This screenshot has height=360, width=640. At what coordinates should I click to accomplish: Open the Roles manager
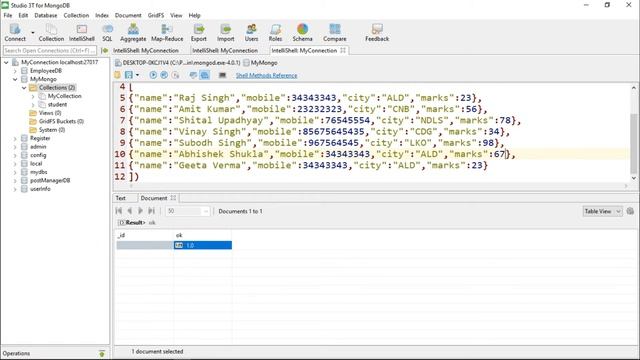(x=276, y=32)
